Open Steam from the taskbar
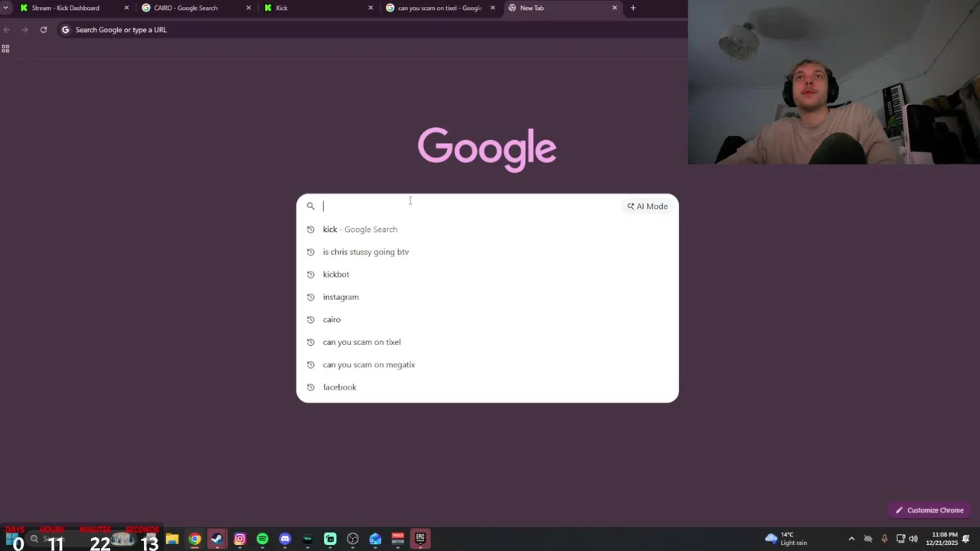 click(x=217, y=539)
